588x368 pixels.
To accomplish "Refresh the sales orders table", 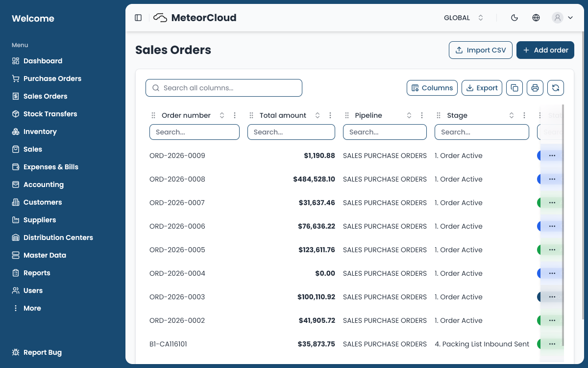I will point(556,88).
